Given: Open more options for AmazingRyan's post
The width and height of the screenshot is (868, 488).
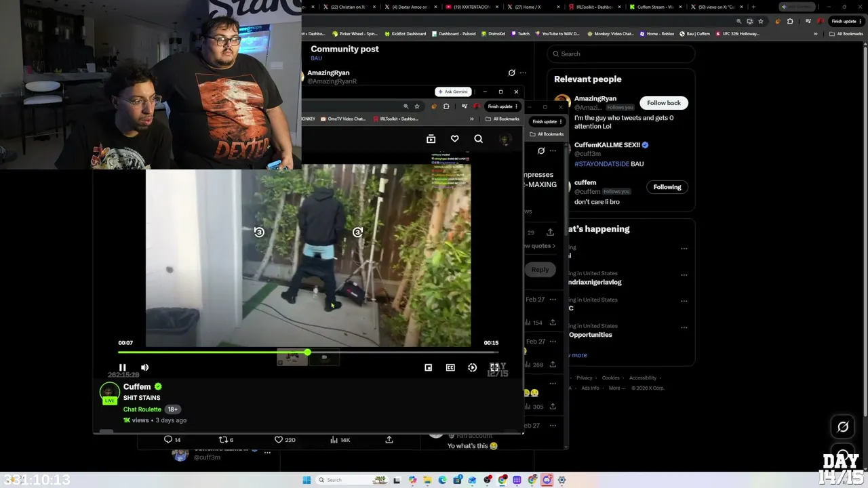Looking at the screenshot, I should click(x=523, y=73).
